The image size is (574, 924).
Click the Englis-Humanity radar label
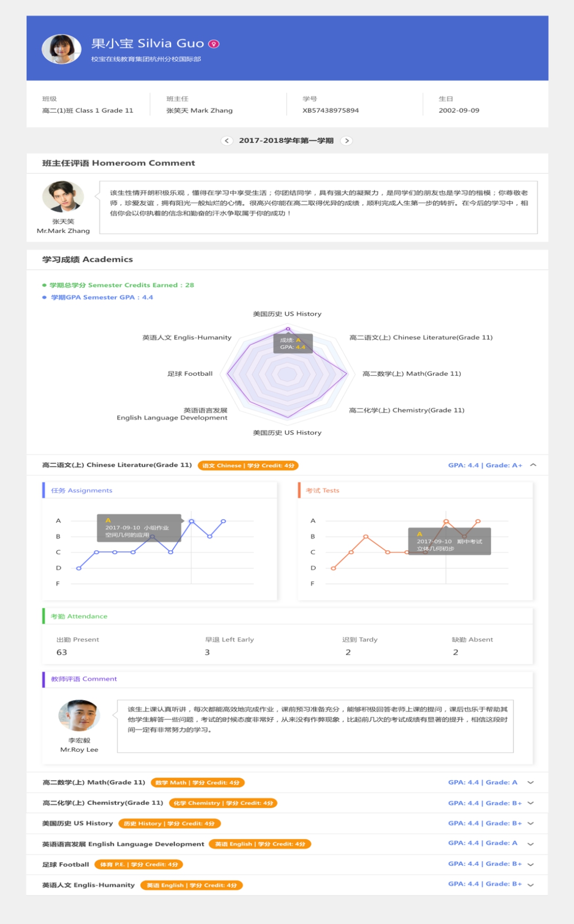[187, 338]
